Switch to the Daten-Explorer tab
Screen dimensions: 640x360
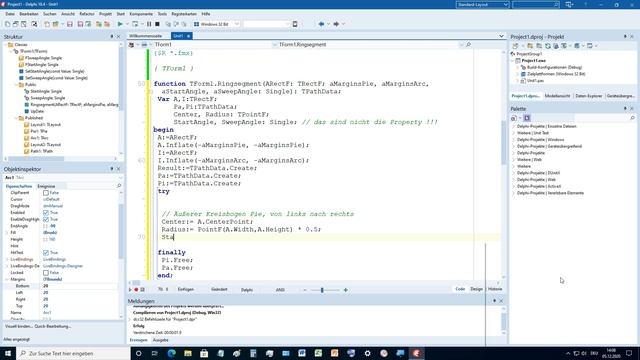click(589, 96)
